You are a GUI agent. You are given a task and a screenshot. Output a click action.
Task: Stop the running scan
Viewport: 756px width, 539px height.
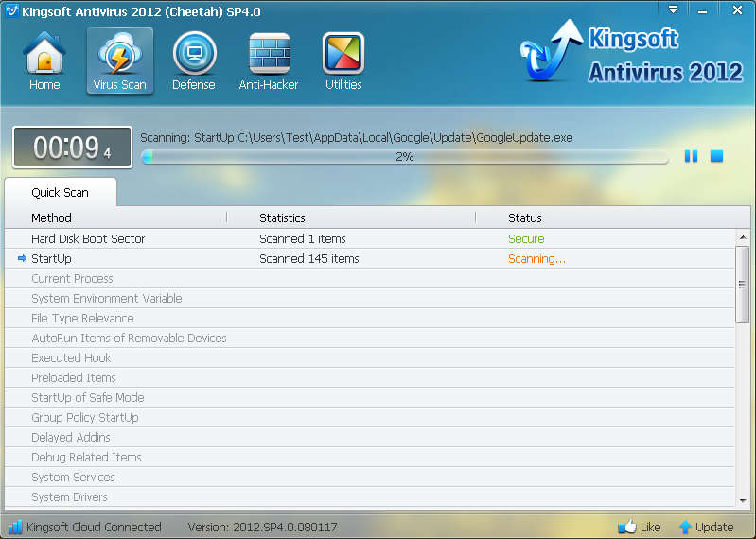[x=716, y=156]
